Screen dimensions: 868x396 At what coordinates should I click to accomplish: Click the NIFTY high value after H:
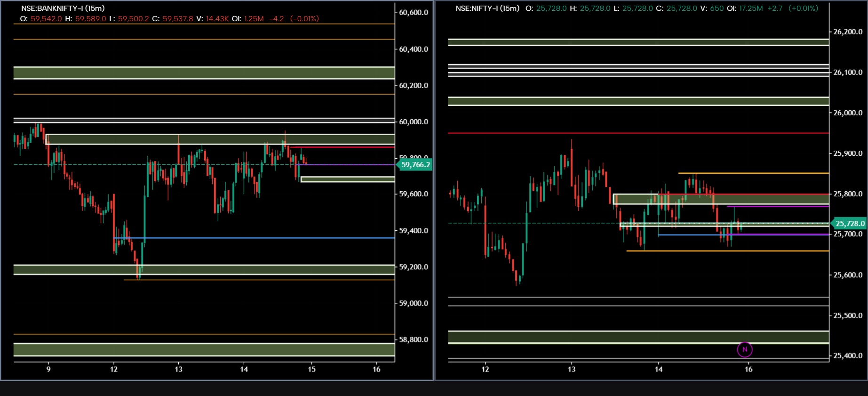coord(595,8)
